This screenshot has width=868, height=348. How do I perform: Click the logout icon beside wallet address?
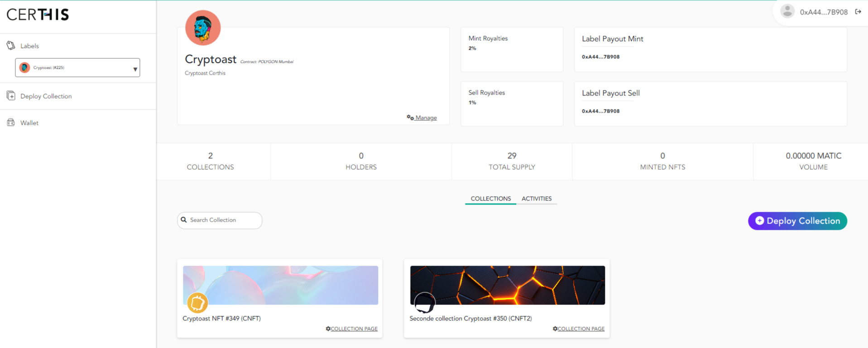pos(858,12)
